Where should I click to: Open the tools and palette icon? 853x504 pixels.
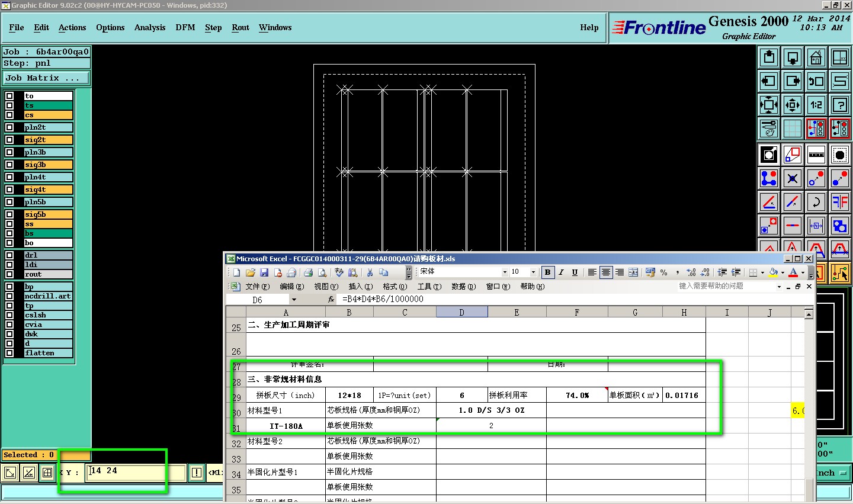tap(769, 128)
